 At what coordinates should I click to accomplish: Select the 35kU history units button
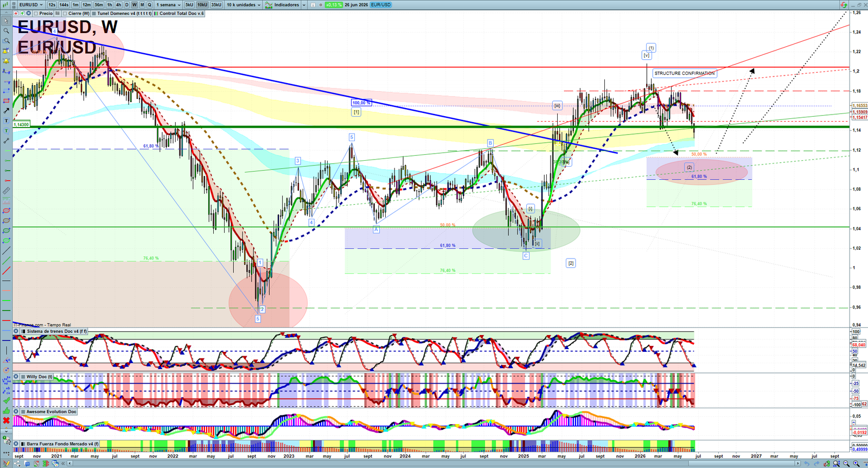(216, 4)
